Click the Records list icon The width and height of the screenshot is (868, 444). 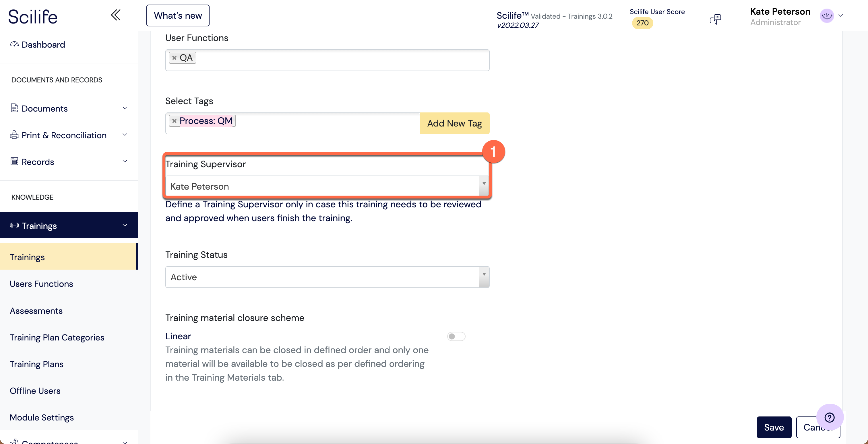point(14,161)
